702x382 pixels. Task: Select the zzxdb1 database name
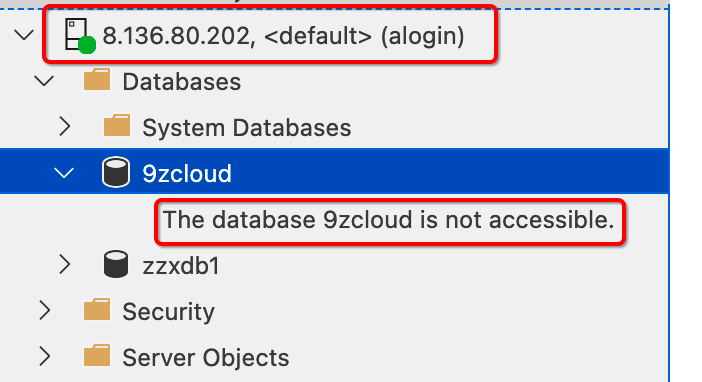click(181, 266)
